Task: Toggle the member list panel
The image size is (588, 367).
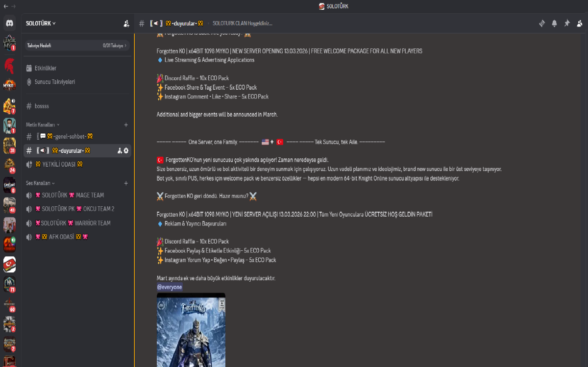Action: pos(580,23)
